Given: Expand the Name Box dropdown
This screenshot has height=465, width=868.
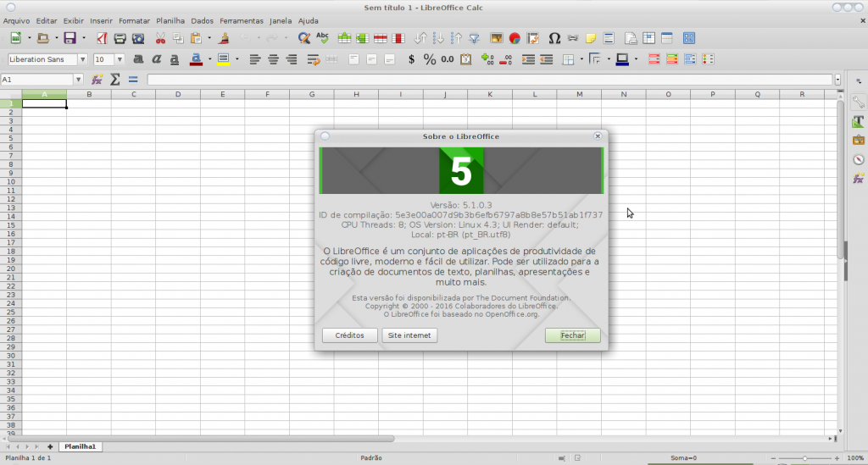Looking at the screenshot, I should tap(78, 80).
